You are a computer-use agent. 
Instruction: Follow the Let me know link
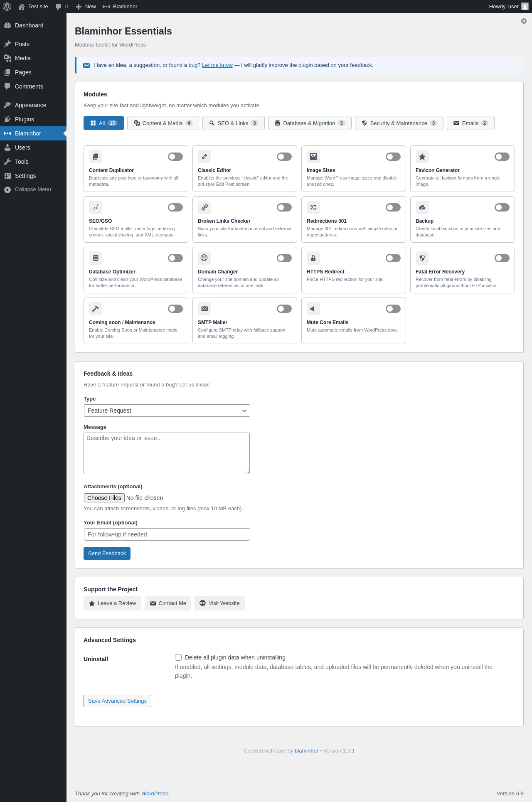pyautogui.click(x=217, y=65)
